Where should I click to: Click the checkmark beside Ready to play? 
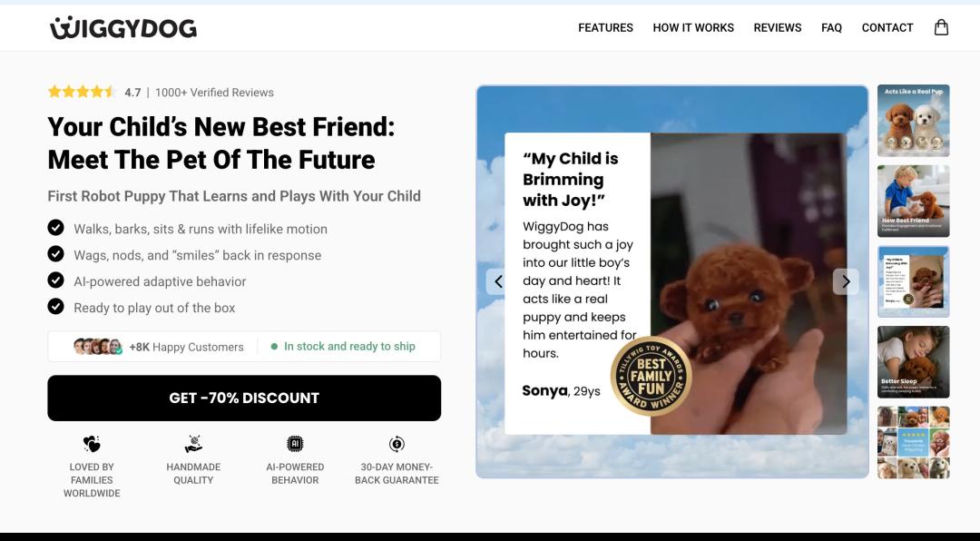55,307
